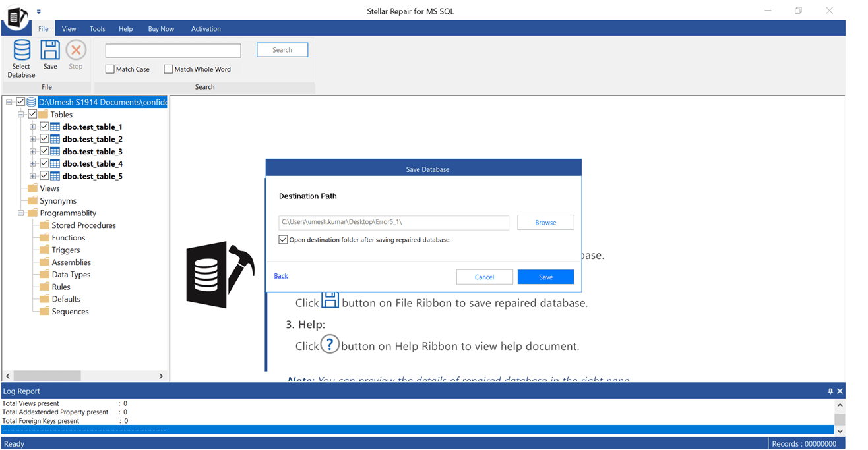Uncheck the Tables folder checkbox
Image resolution: width=868 pixels, height=450 pixels.
(x=32, y=115)
